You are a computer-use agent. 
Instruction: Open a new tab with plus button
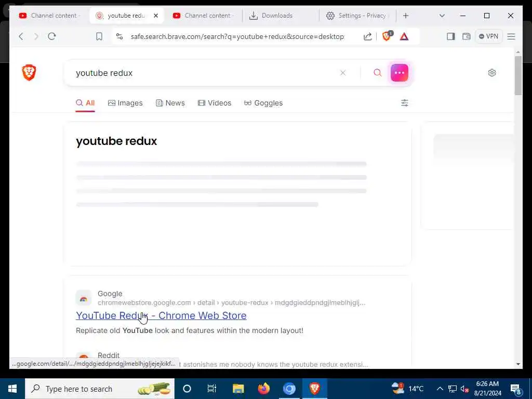tap(406, 16)
